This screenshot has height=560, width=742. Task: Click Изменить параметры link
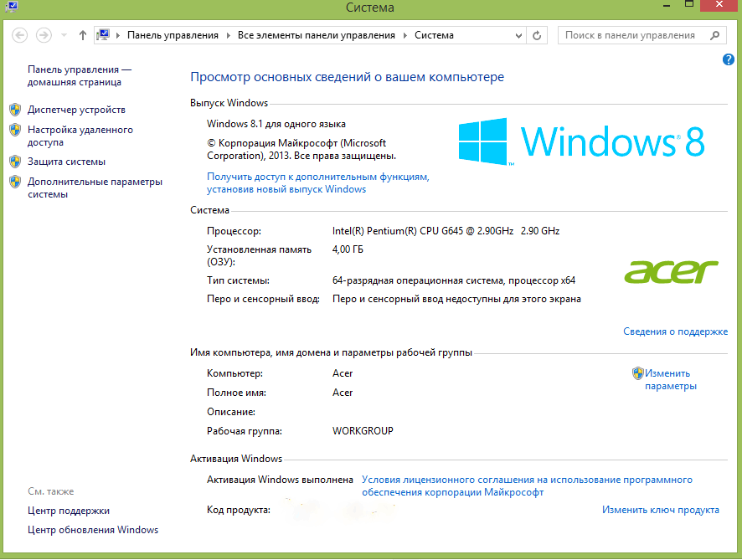click(671, 380)
